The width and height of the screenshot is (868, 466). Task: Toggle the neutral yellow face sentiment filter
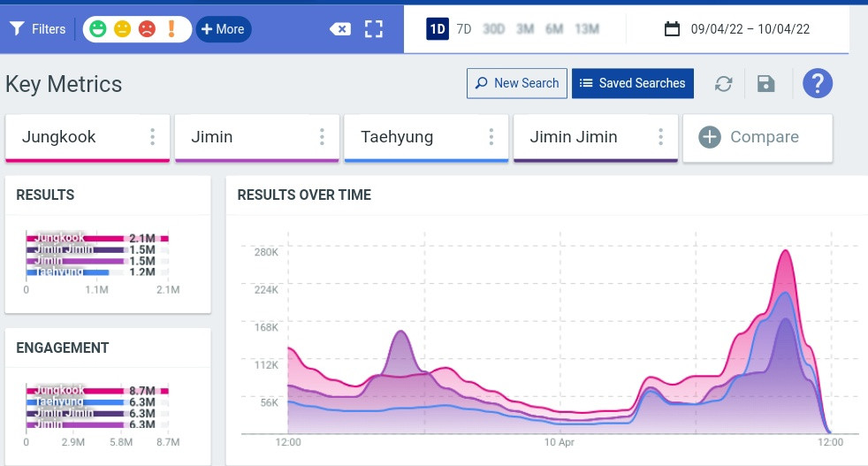(122, 29)
